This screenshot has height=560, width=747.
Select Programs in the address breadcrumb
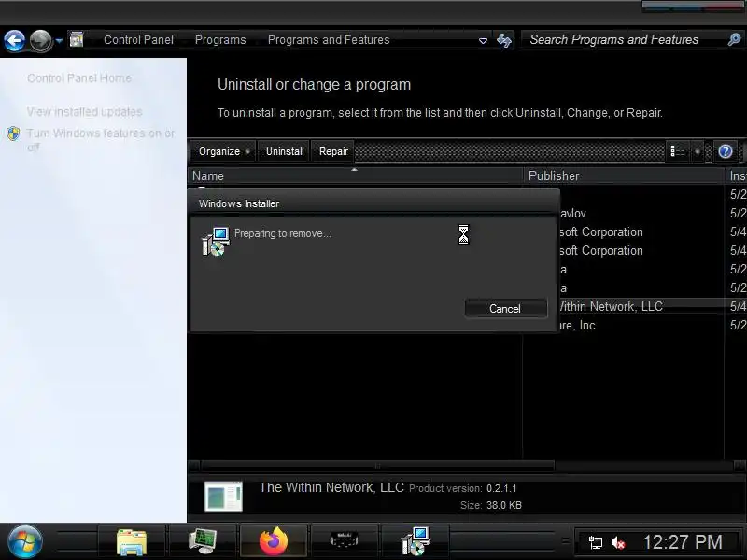pyautogui.click(x=220, y=40)
